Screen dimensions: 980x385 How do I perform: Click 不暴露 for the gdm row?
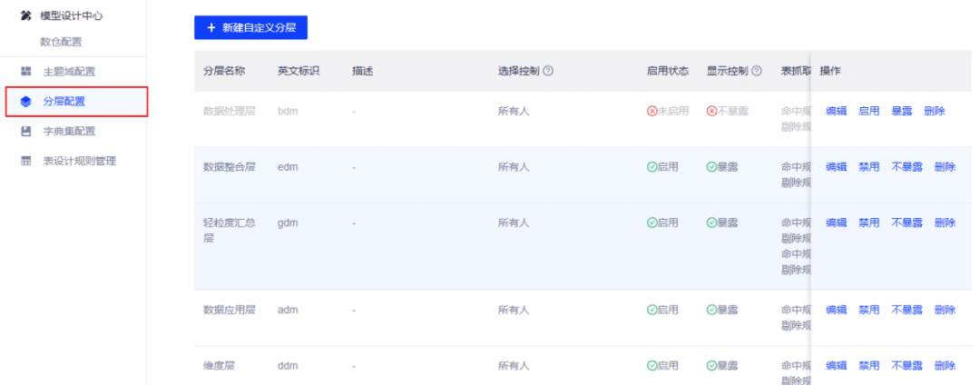[906, 222]
